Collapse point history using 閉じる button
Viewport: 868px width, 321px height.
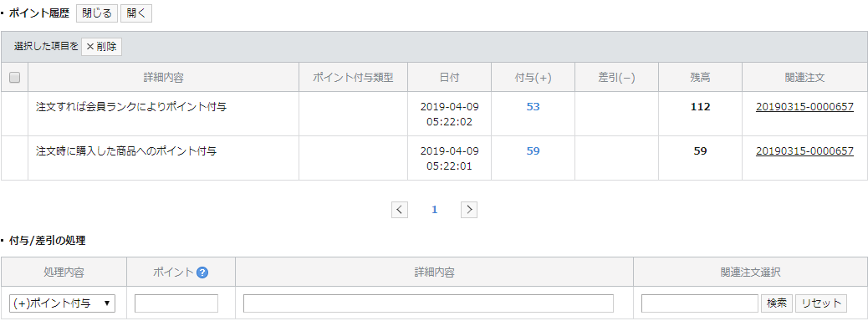[97, 14]
